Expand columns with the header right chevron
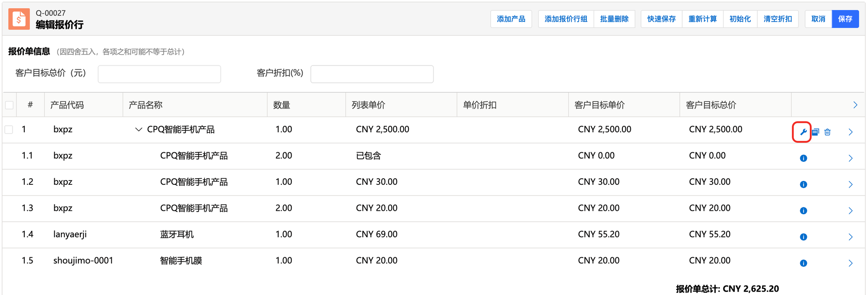This screenshot has height=295, width=868. coord(855,105)
